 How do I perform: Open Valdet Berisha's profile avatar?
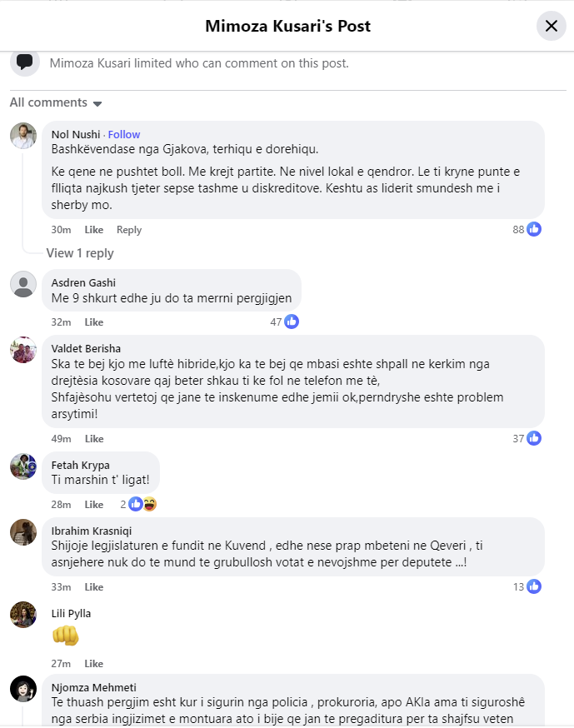point(23,350)
